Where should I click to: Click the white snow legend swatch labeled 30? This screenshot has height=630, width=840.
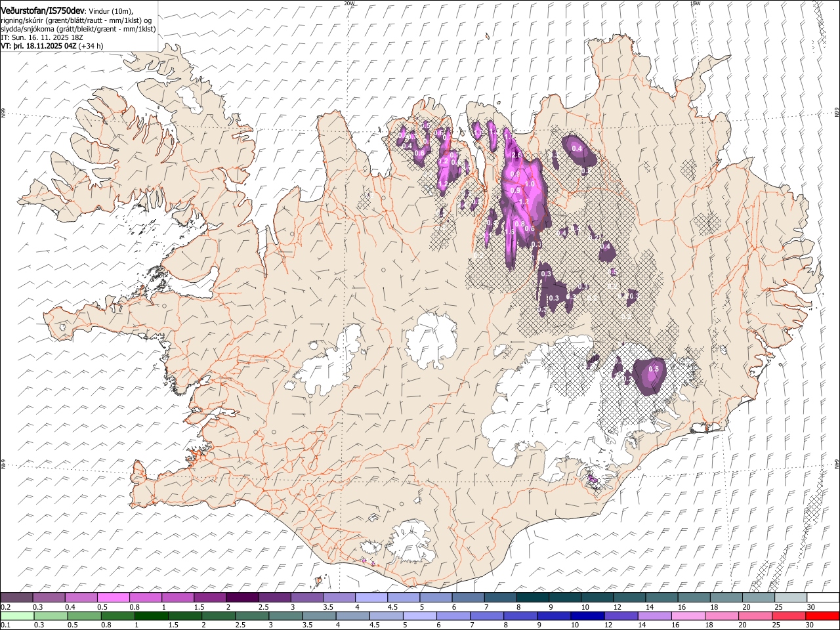click(822, 598)
